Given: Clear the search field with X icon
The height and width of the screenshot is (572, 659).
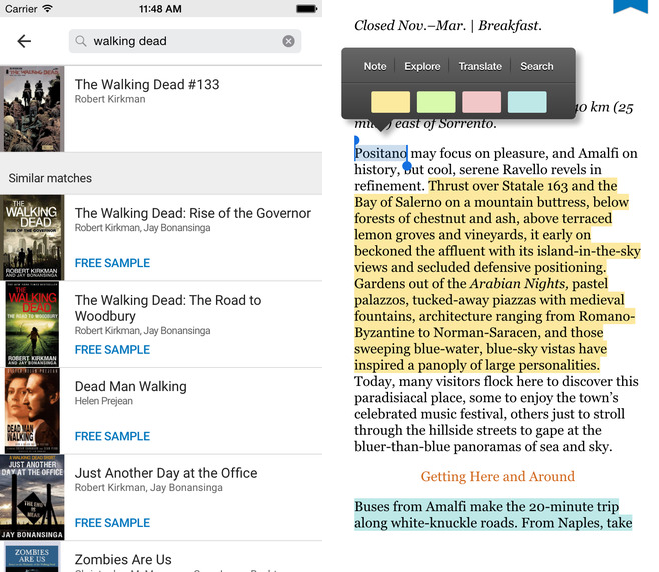Looking at the screenshot, I should pos(288,41).
